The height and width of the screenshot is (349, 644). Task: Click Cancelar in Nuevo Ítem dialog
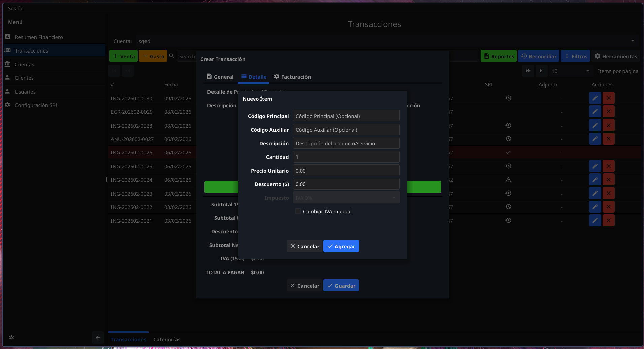(x=304, y=246)
